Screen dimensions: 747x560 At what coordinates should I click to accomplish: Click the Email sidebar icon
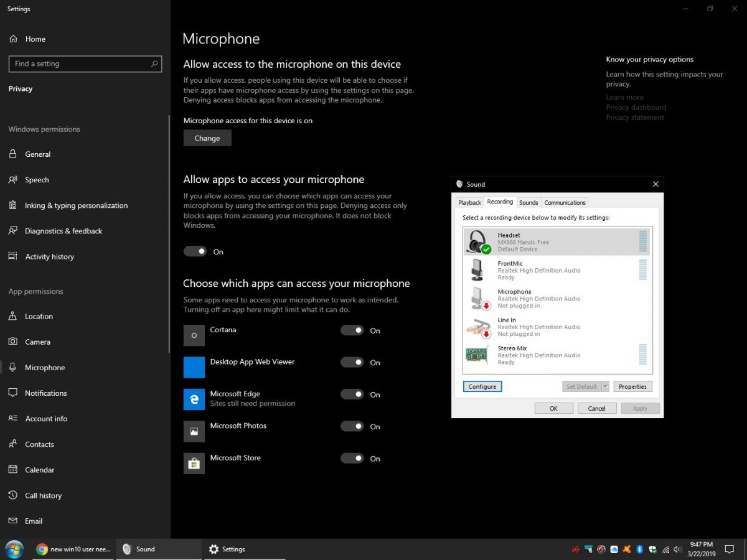(x=13, y=521)
